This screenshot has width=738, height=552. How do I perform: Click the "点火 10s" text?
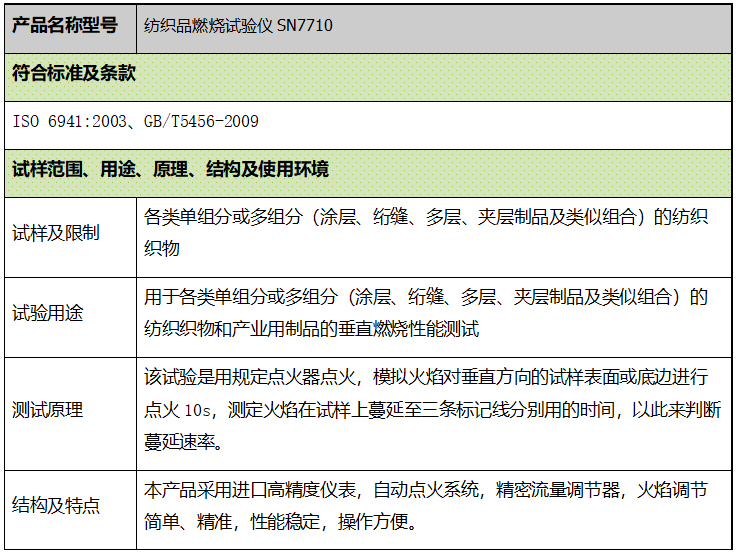(178, 409)
